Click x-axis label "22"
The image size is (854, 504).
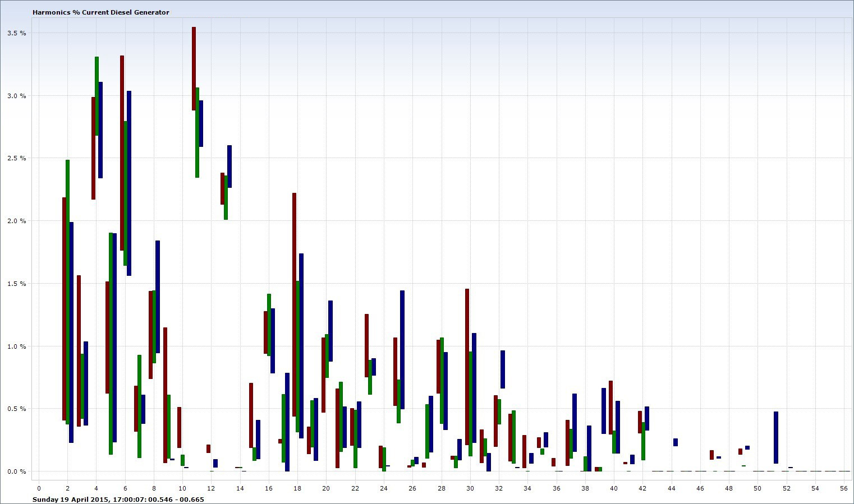tap(355, 489)
